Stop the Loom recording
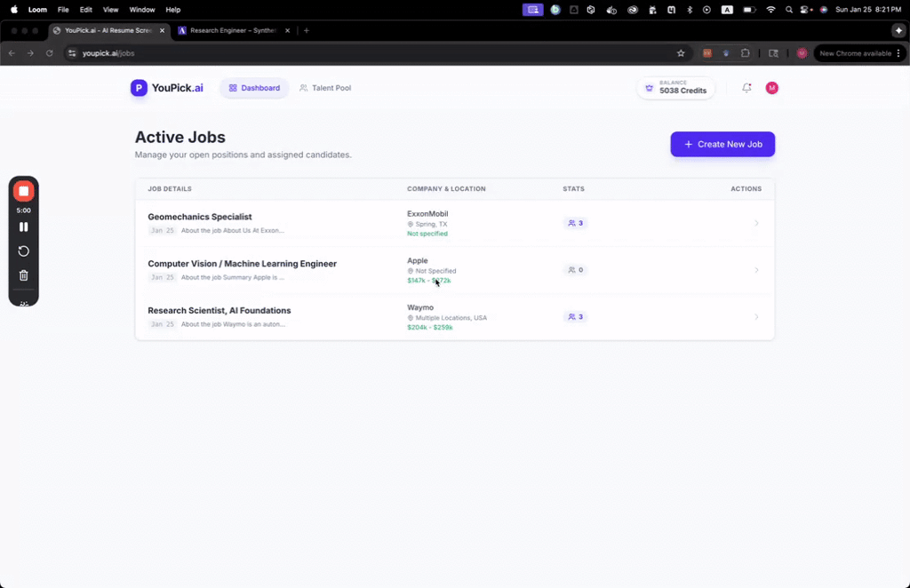Viewport: 910px width, 588px height. [x=24, y=191]
